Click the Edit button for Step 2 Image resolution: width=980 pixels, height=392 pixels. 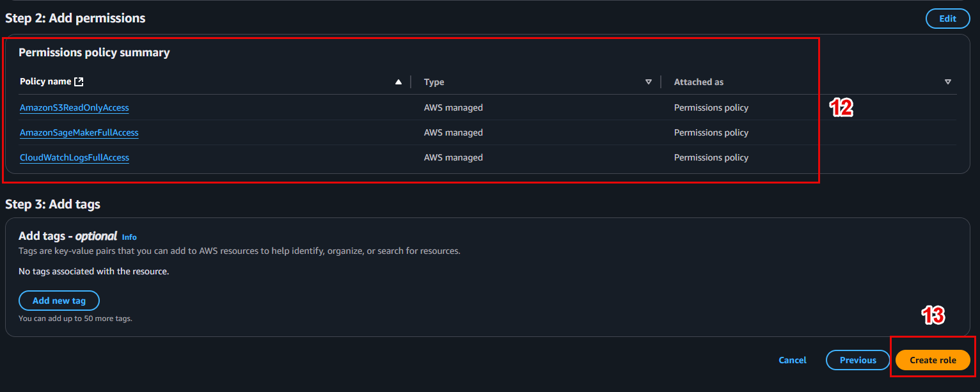point(947,19)
